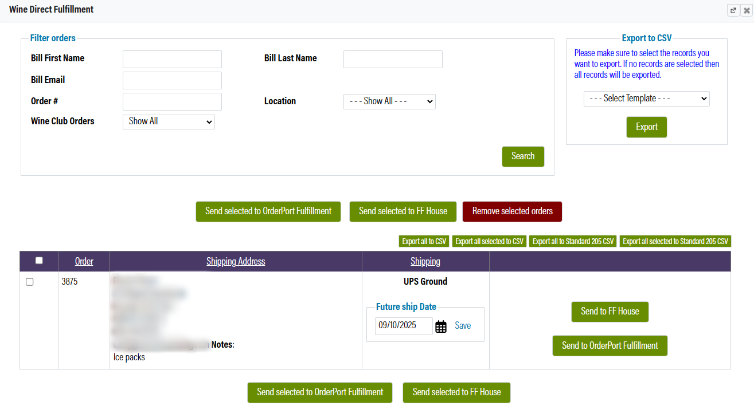Click bottom Send selected to FF House
The width and height of the screenshot is (754, 409).
[456, 393]
